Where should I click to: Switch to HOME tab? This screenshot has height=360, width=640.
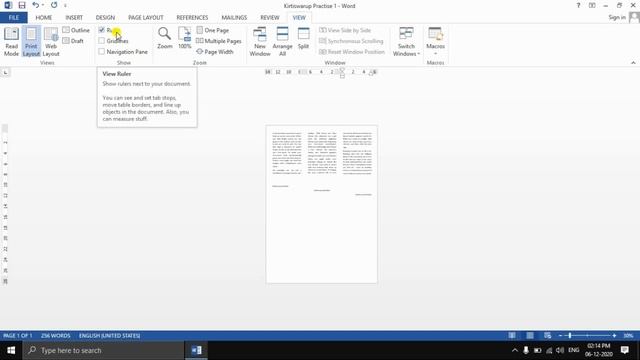[43, 18]
